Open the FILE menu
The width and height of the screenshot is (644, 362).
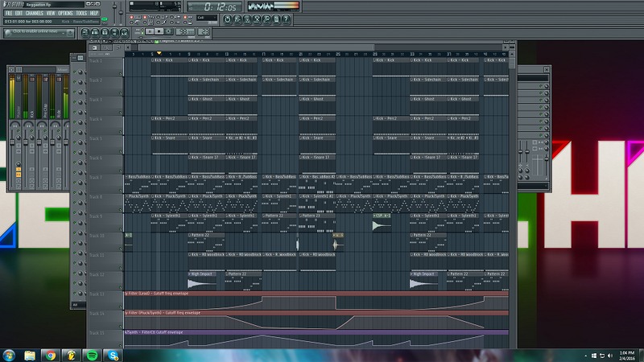9,14
